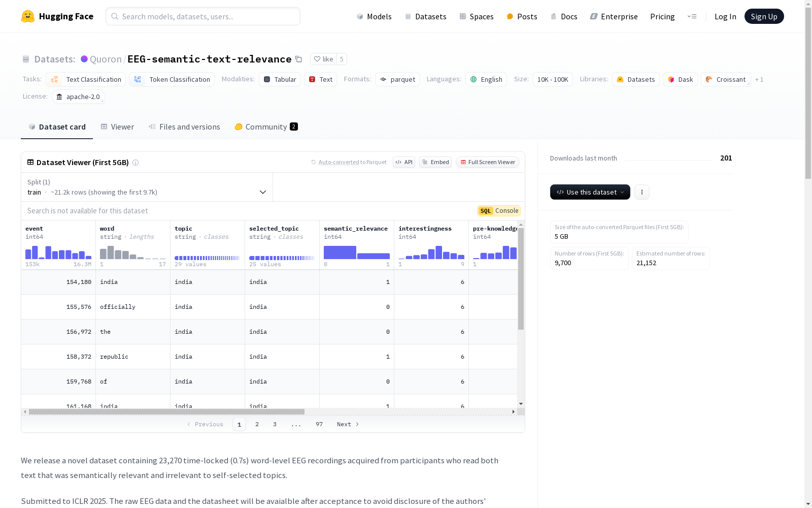
Task: Open the Enterprise navigation link
Action: click(x=614, y=16)
